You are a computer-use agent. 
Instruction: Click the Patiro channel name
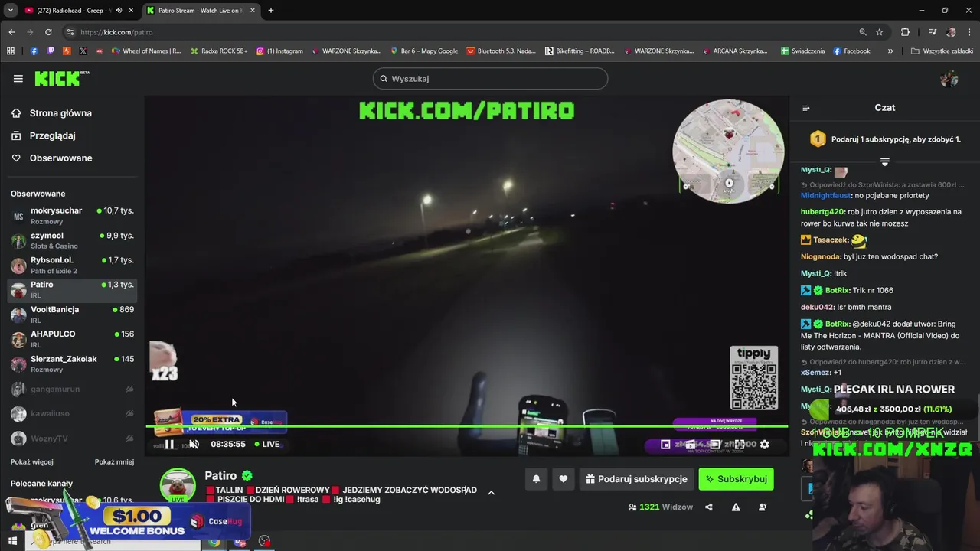(220, 476)
